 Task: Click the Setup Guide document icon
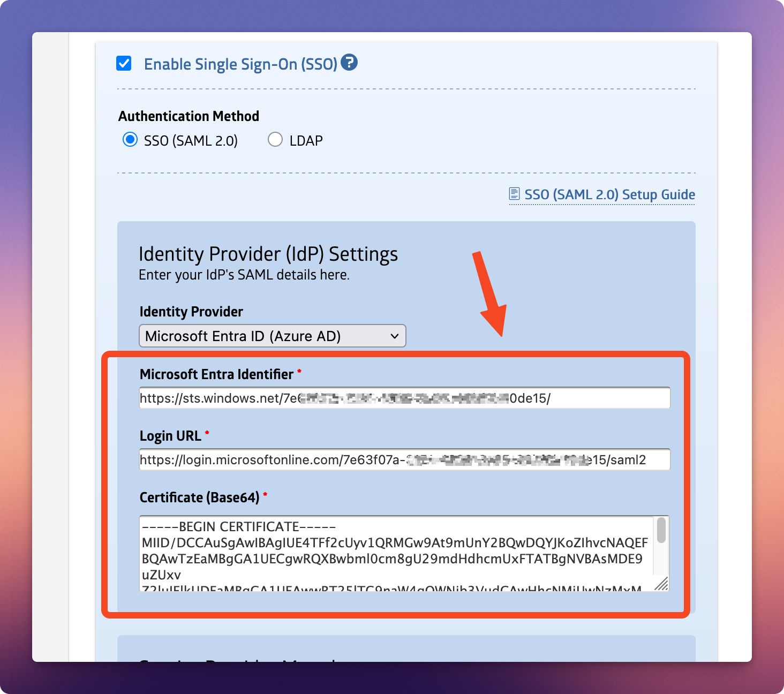(x=514, y=194)
